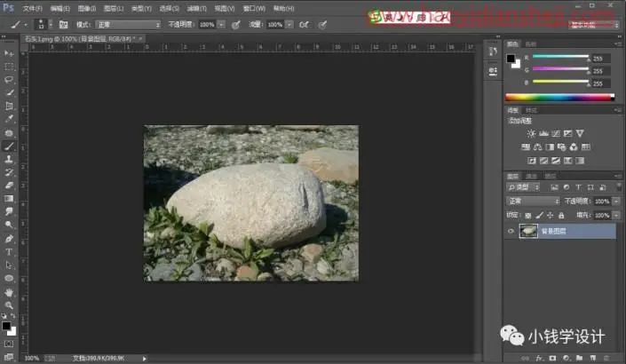Add a Channel Mixer adjustment
This screenshot has height=364, width=626.
coord(574,146)
